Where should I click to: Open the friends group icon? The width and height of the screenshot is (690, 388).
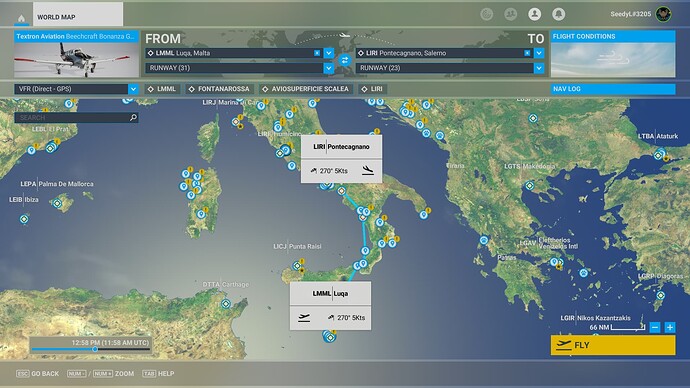coord(510,14)
